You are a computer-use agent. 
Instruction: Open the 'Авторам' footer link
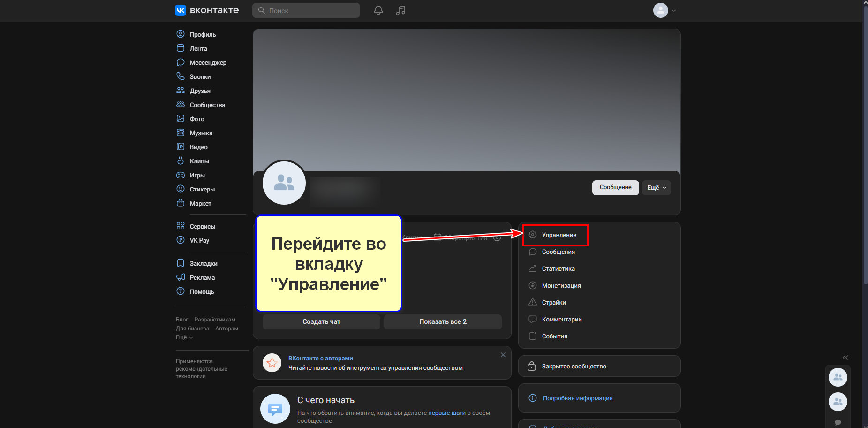coord(227,329)
